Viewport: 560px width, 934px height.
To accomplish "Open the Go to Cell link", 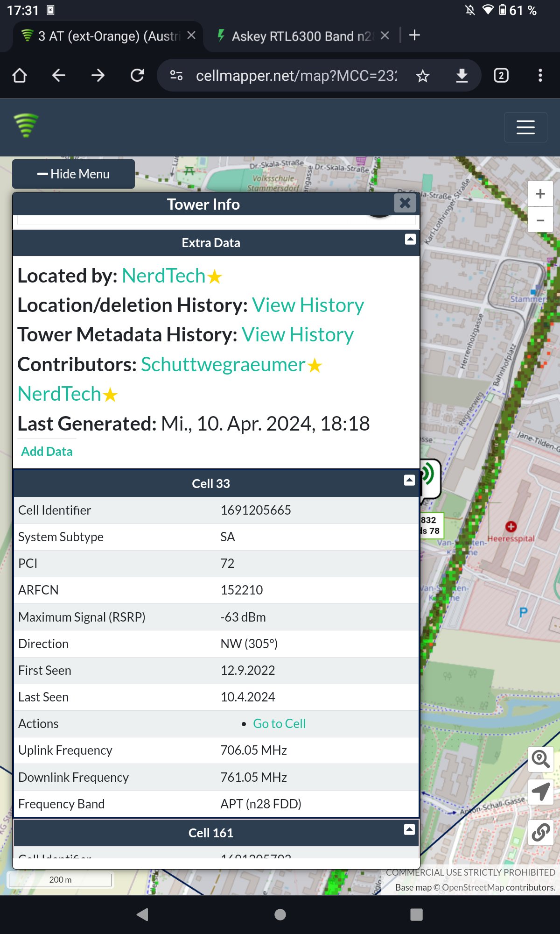I will [x=279, y=724].
